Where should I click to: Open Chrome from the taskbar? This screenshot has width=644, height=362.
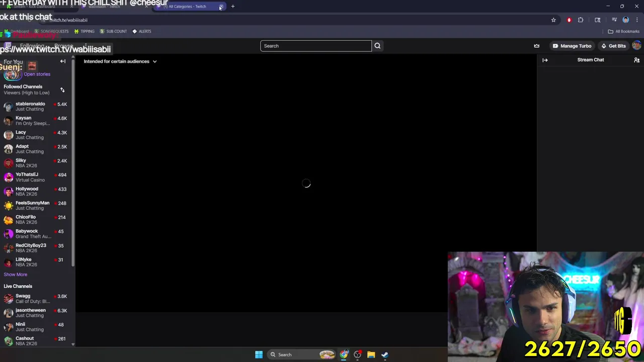[x=344, y=354]
